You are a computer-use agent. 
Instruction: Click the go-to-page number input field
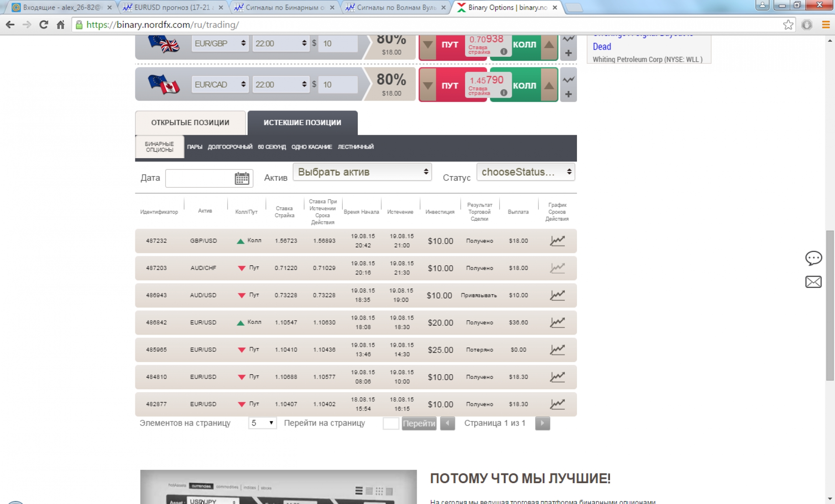pyautogui.click(x=391, y=423)
